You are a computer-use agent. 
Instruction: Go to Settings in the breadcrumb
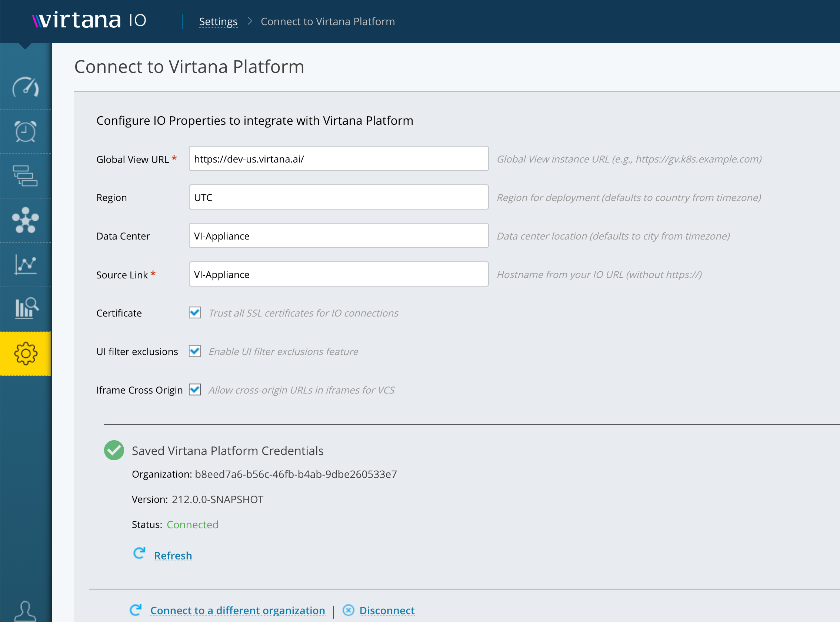coord(219,21)
